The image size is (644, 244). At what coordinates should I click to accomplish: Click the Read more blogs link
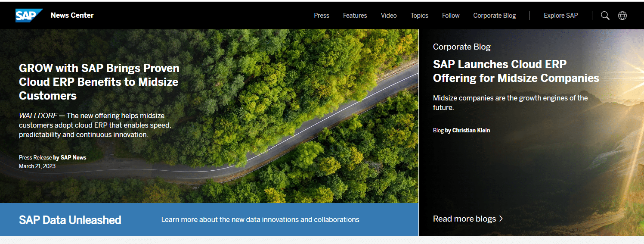click(x=464, y=219)
